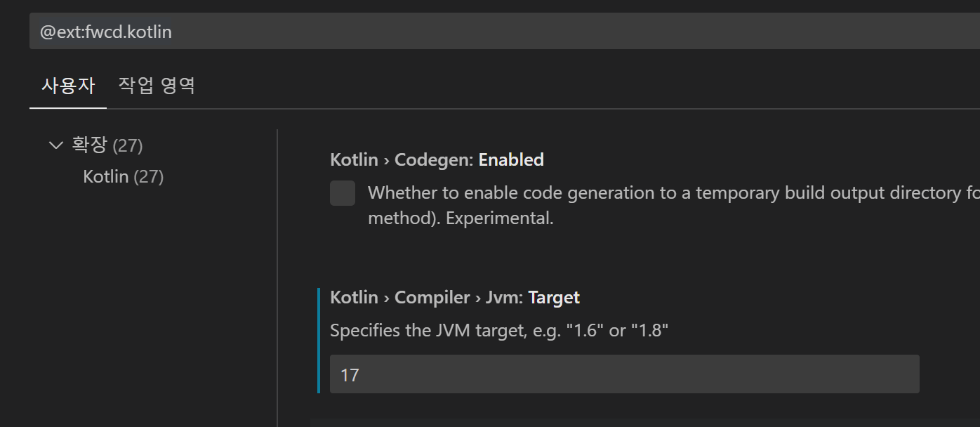The height and width of the screenshot is (427, 980).
Task: Click the Kotlin › Codegen: Enabled heading
Action: [436, 159]
